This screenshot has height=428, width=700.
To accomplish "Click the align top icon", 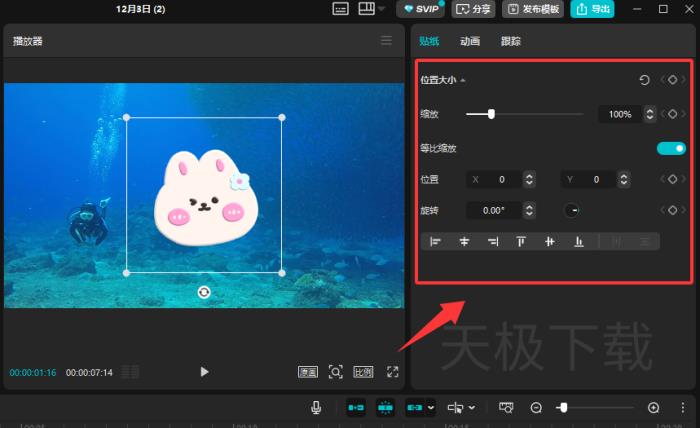I will pyautogui.click(x=520, y=241).
